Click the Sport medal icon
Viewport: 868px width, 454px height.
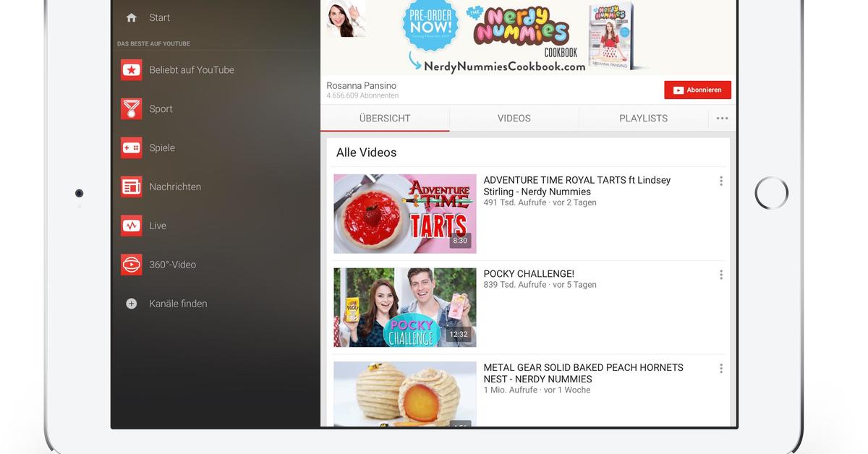pos(132,109)
